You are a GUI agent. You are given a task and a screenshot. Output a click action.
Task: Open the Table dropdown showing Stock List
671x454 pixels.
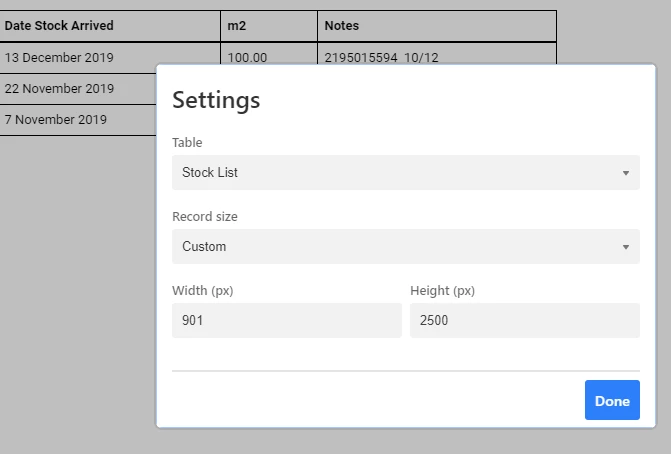[x=406, y=172]
